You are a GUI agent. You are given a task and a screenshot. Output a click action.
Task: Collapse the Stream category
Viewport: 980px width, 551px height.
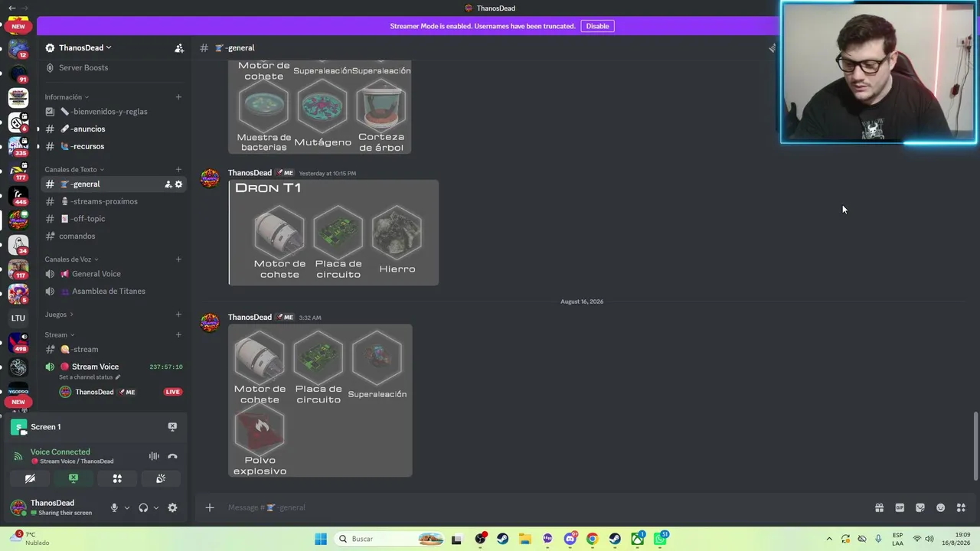[x=59, y=334]
